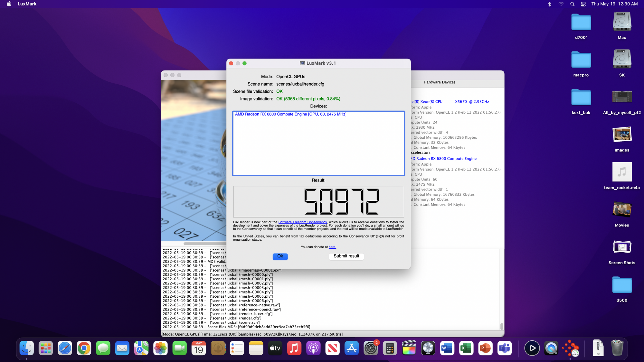
Task: Select AMD Radeon RX 6800 device entry
Action: click(x=290, y=114)
